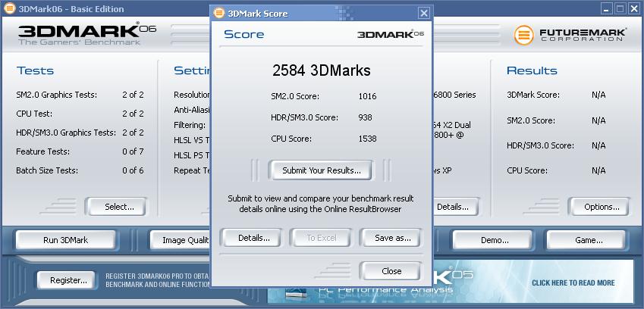644x309 pixels.
Task: Click the Tests panel heading
Action: coord(36,70)
